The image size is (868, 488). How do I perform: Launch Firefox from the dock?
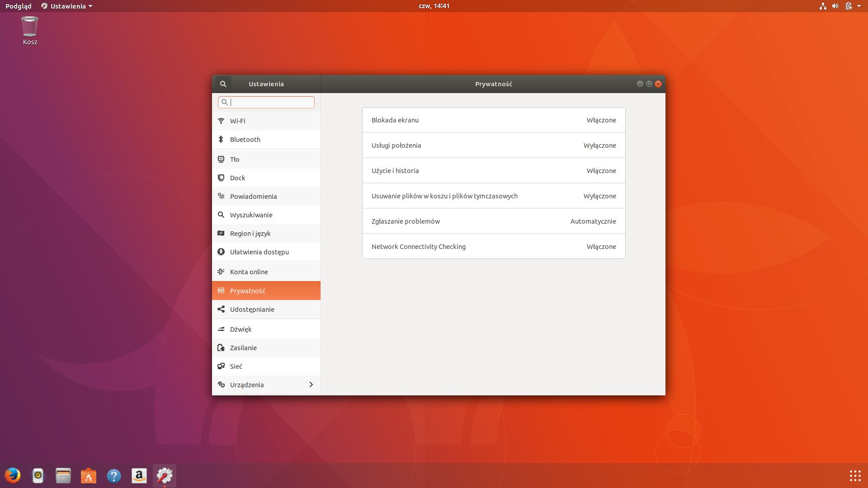coord(13,475)
